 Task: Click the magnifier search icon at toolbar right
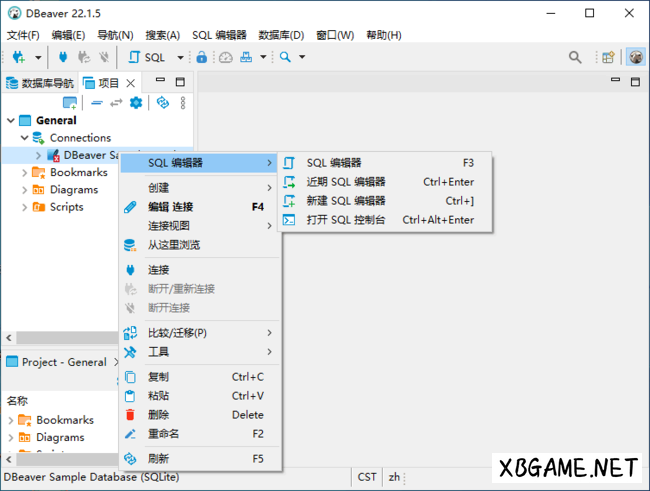click(x=575, y=57)
